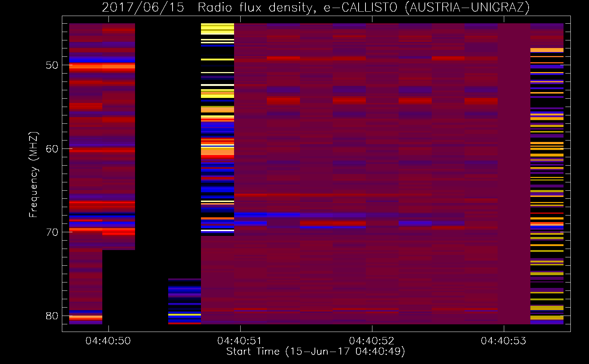The height and width of the screenshot is (364, 589).
Task: Click the 04:40:52 time axis label
Action: click(x=371, y=341)
